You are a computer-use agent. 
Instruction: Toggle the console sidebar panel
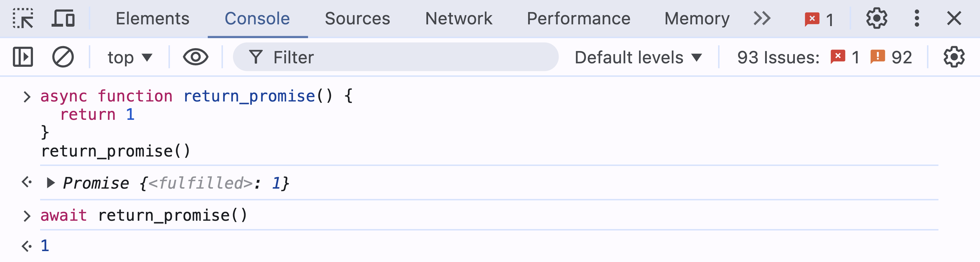point(23,57)
